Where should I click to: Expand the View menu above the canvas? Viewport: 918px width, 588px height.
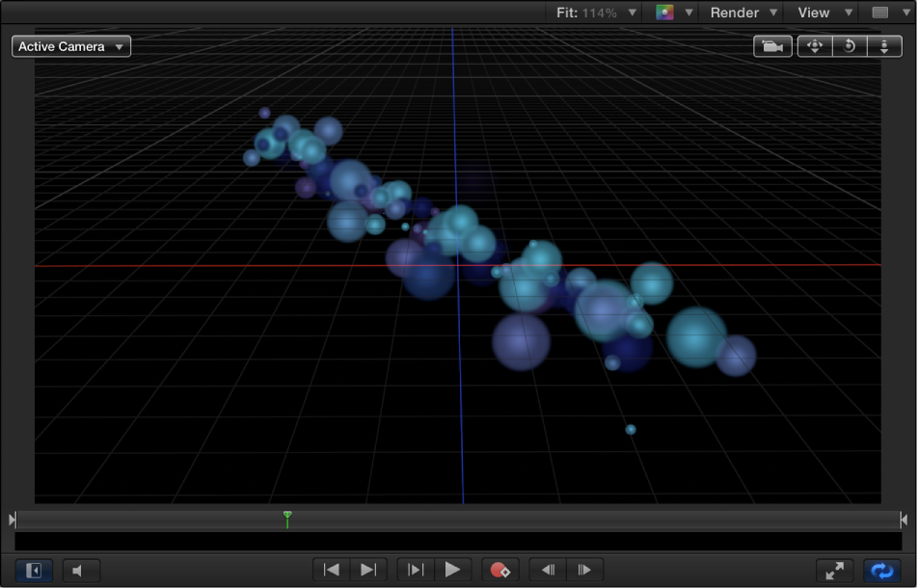coord(820,12)
